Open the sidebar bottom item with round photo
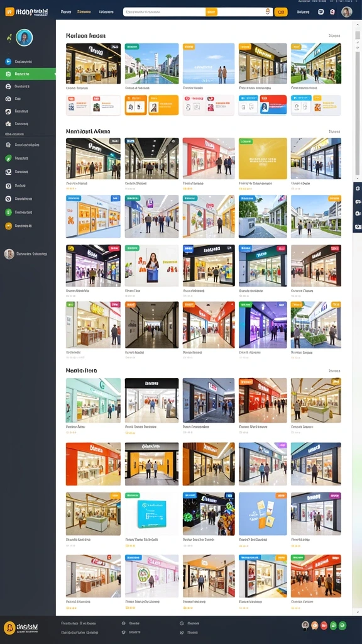The image size is (362, 644). click(x=26, y=254)
